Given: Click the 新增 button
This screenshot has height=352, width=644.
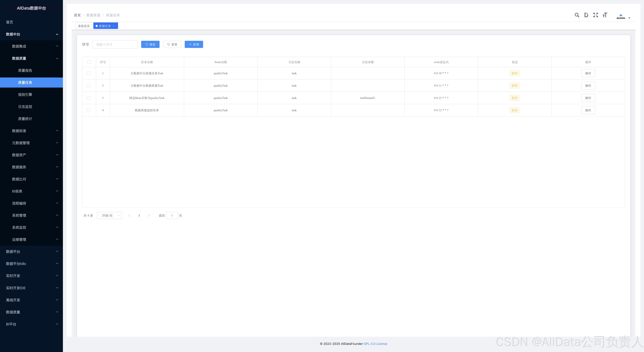Looking at the screenshot, I should click(x=194, y=45).
